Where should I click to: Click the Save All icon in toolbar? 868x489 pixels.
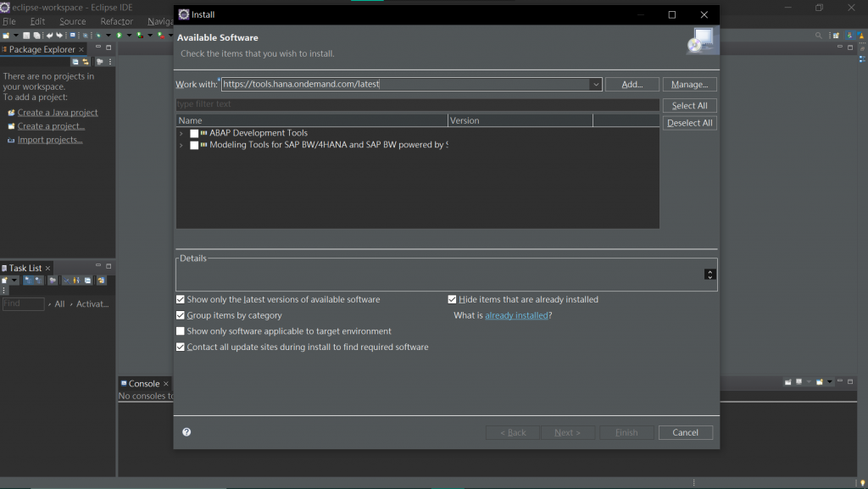(x=36, y=36)
